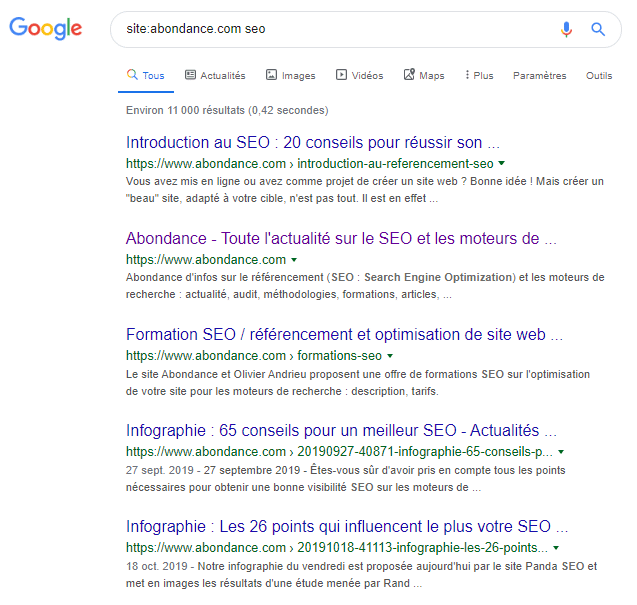Click 'Environ 11 000 résultats' stats text
637x605 pixels.
[x=227, y=110]
